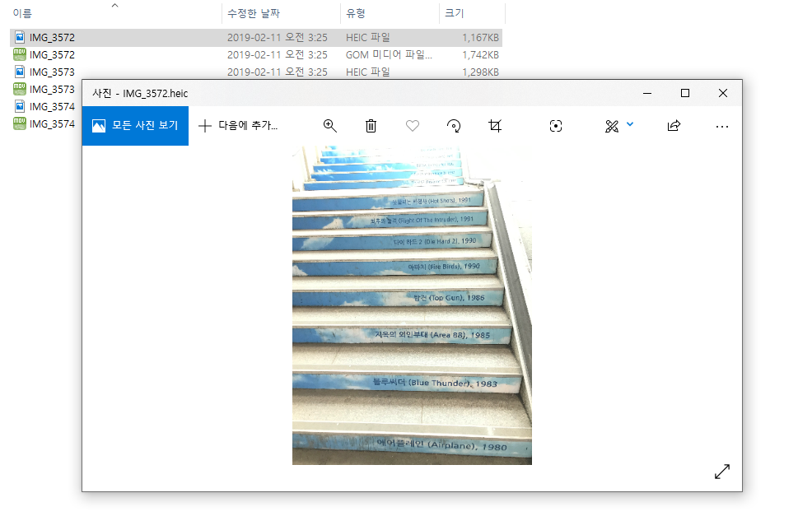Maximize the Photos window
Image resolution: width=812 pixels, height=530 pixels.
click(685, 93)
